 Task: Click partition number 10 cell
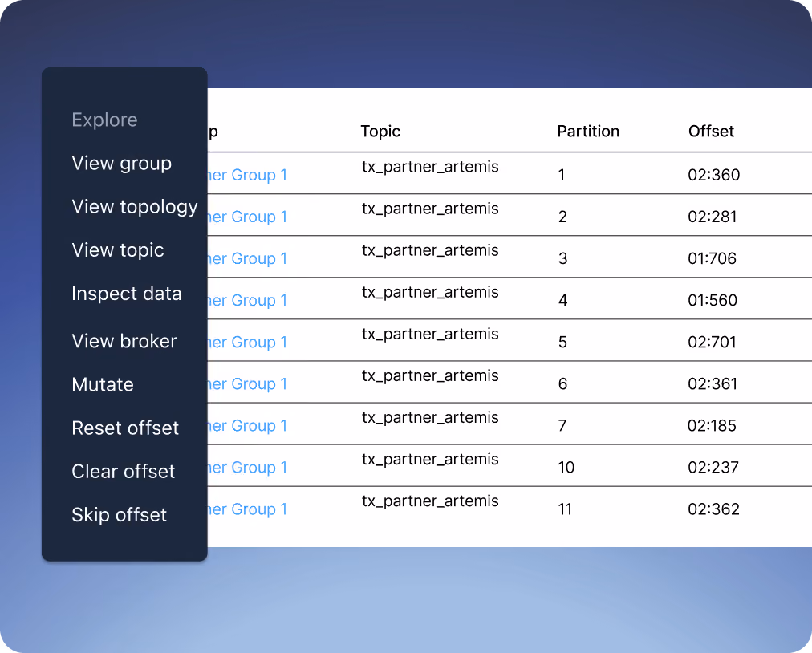click(x=566, y=468)
